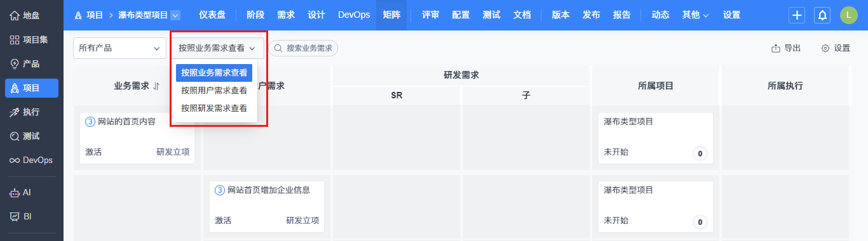Sort by 业务需求 column arrows
Screen dimensions: 868x241
(156, 86)
